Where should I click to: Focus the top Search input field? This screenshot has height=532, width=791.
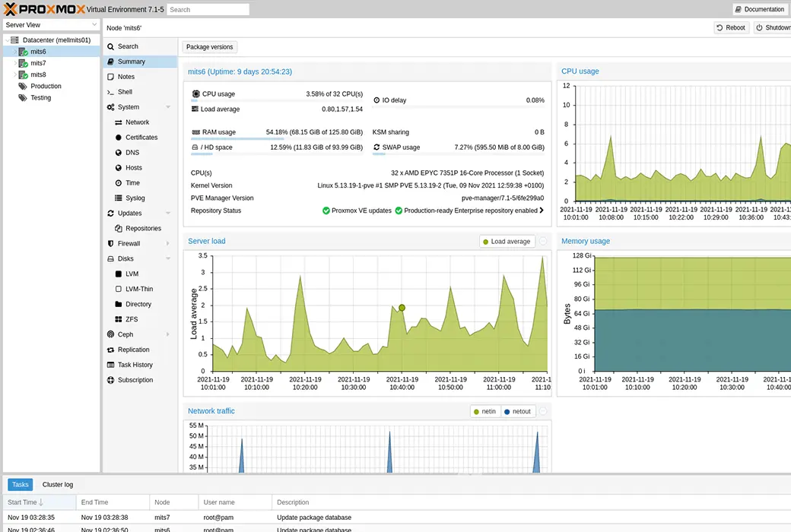coord(208,10)
